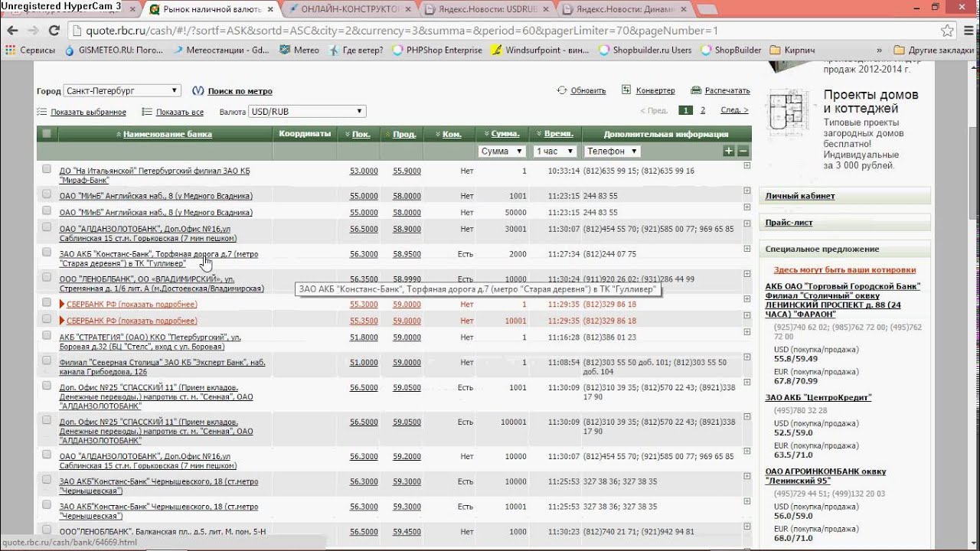The image size is (980, 551).
Task: Open Shopbuilder.ru Users bookmark
Action: tap(645, 50)
